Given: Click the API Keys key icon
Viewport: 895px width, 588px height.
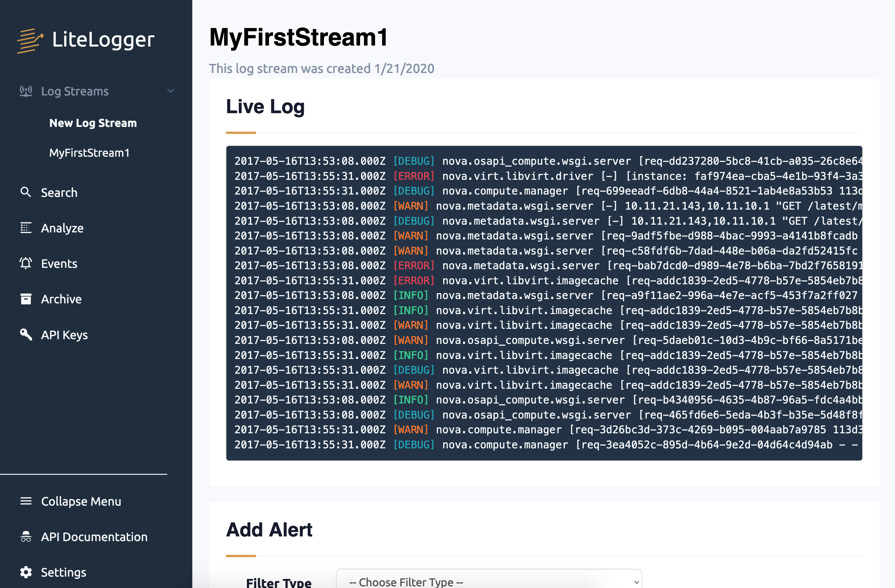Looking at the screenshot, I should coord(25,334).
